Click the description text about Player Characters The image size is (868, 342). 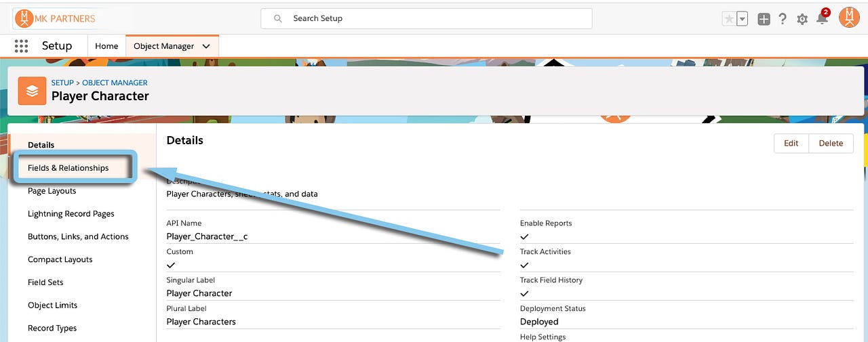(x=242, y=194)
